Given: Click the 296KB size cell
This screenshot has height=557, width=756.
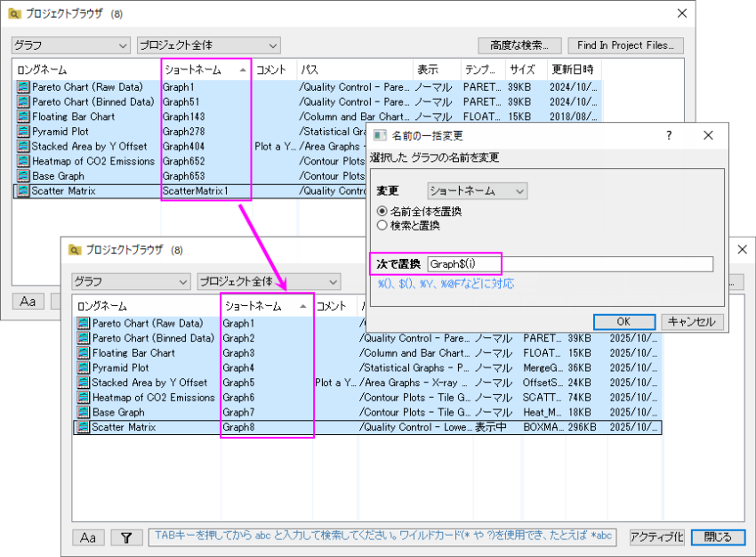Looking at the screenshot, I should pos(582,427).
